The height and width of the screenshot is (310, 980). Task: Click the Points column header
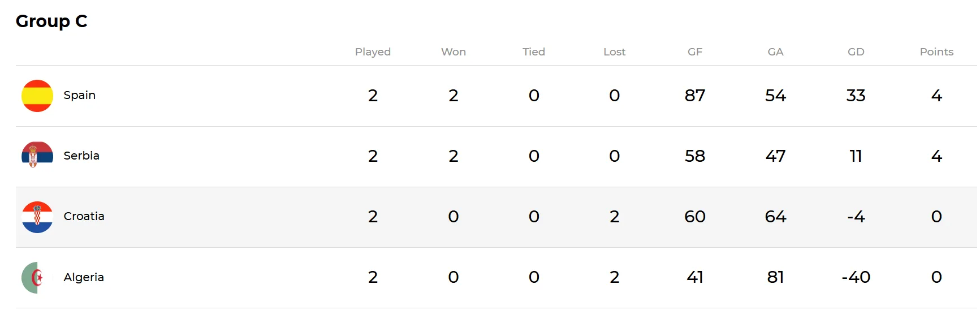[936, 52]
